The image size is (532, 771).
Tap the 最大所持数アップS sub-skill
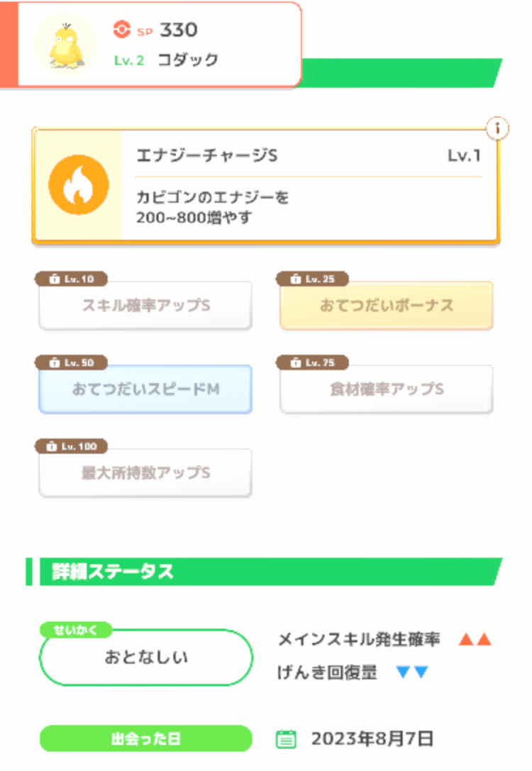[x=145, y=473]
